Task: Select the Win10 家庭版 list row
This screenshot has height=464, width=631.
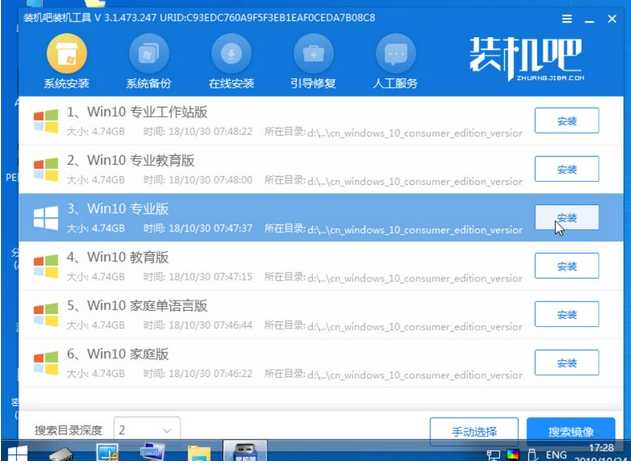Action: click(321, 363)
